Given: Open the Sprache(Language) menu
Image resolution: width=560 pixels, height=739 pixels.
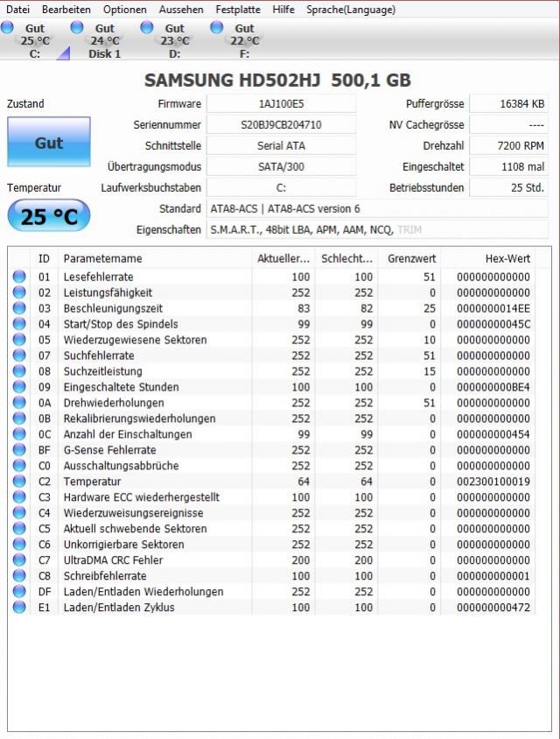Looking at the screenshot, I should (x=351, y=10).
